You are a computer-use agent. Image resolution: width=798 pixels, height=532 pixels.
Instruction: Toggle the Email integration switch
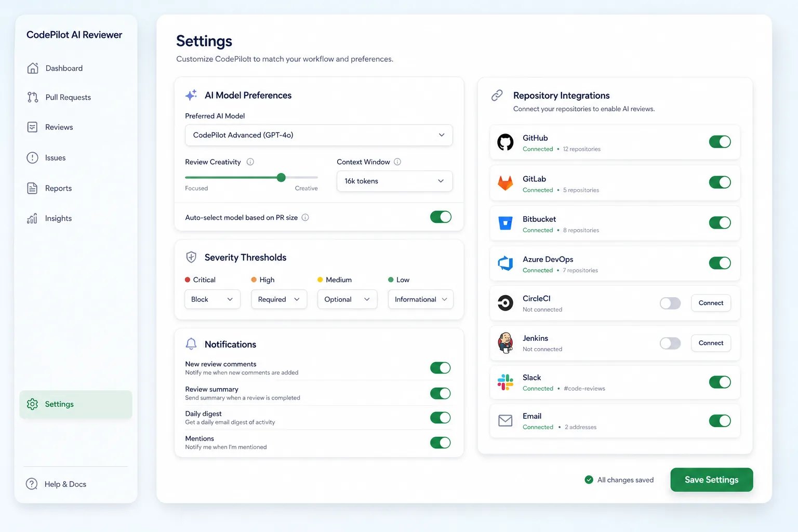[x=720, y=421]
